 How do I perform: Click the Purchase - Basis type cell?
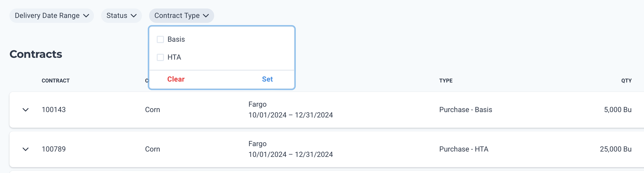tap(465, 110)
